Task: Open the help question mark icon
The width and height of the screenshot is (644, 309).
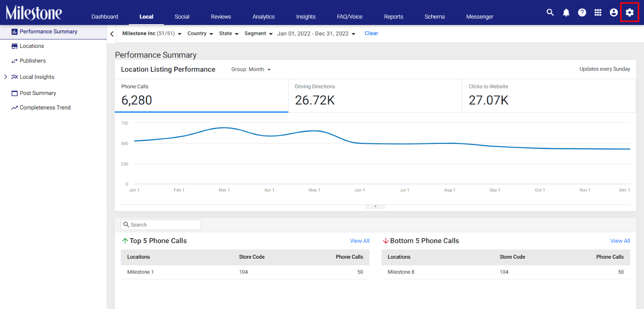Action: tap(582, 12)
